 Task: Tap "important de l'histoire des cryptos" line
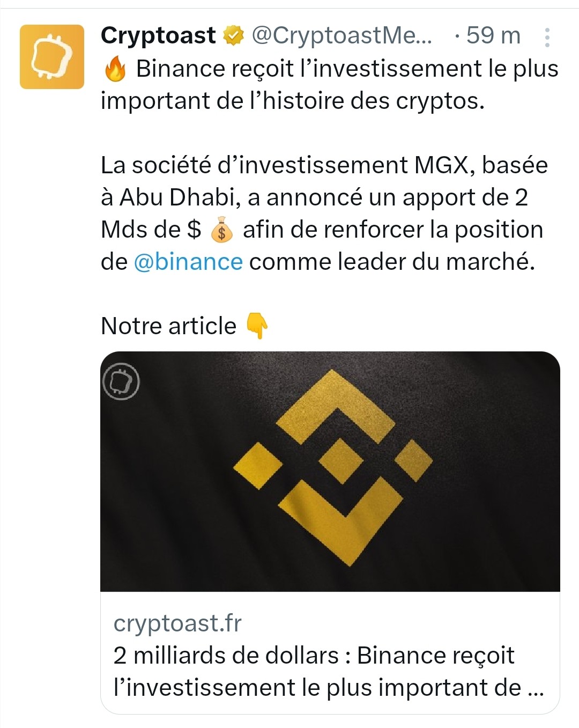point(293,101)
